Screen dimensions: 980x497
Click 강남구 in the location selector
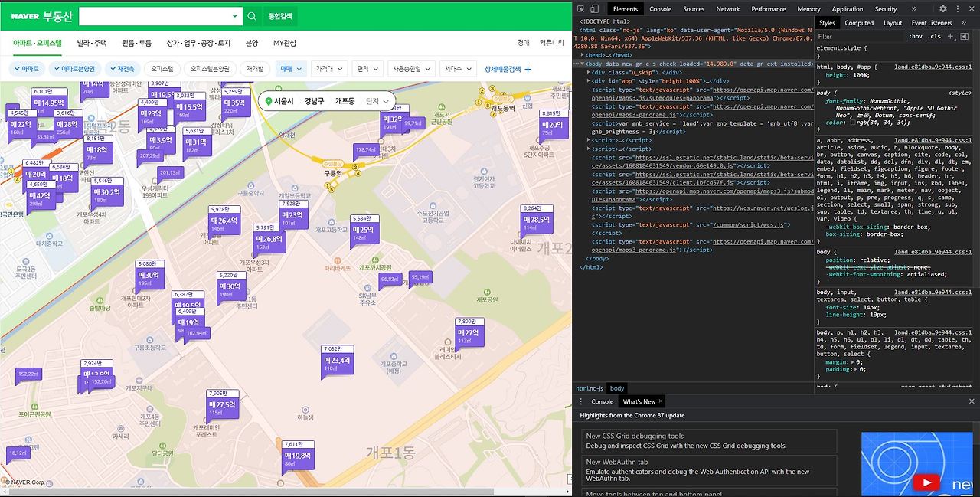[x=314, y=101]
